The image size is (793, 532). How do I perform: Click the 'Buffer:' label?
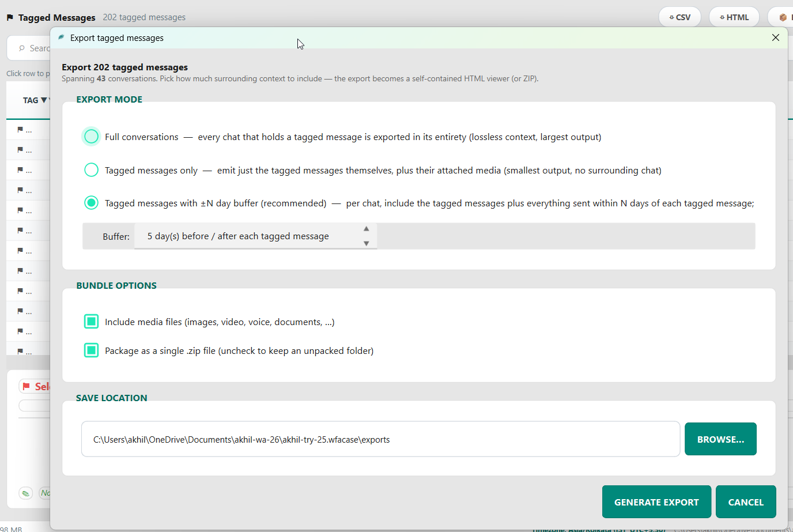coord(116,236)
